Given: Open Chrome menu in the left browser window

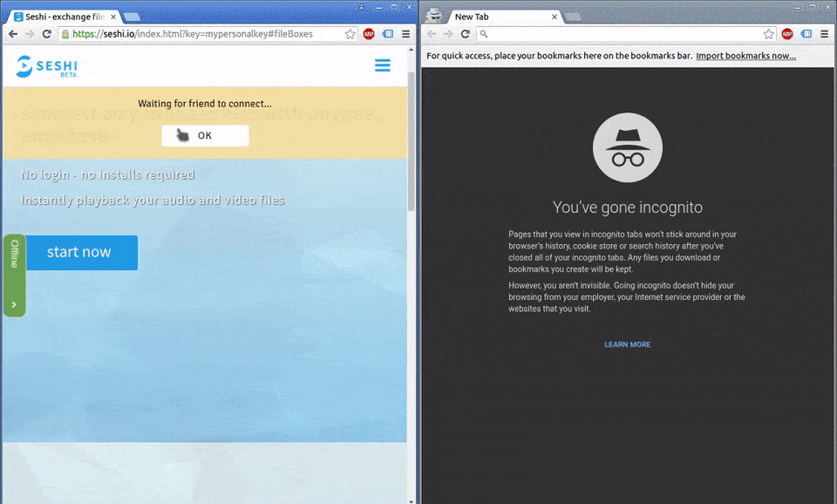Looking at the screenshot, I should pyautogui.click(x=405, y=34).
